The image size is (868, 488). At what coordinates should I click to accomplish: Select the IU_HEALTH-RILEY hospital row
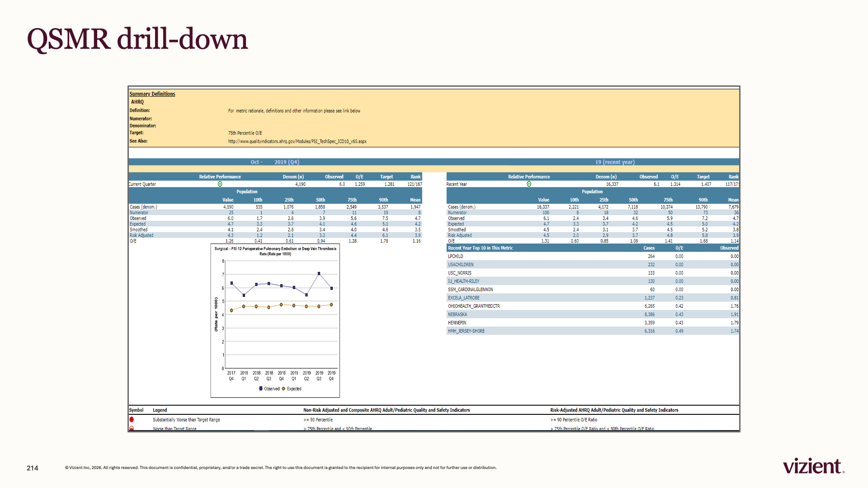593,281
